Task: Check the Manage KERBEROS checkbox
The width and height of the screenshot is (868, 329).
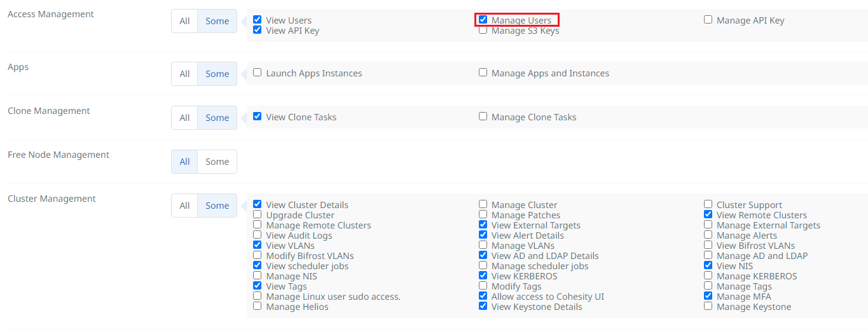Action: (x=708, y=276)
